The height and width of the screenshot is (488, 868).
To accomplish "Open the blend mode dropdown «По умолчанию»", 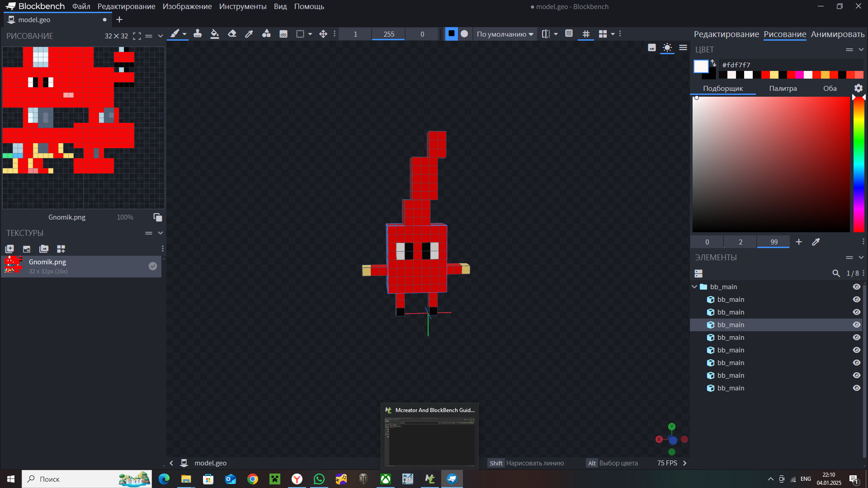I will (505, 34).
